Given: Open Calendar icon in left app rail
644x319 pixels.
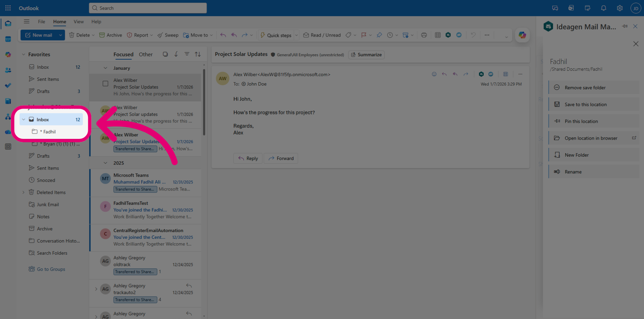Looking at the screenshot, I should 8,39.
